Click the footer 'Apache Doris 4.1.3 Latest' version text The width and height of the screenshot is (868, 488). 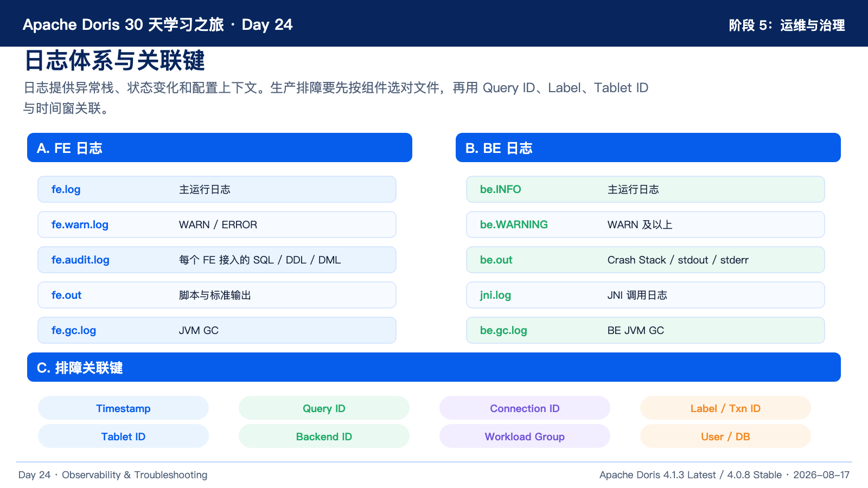(x=658, y=475)
